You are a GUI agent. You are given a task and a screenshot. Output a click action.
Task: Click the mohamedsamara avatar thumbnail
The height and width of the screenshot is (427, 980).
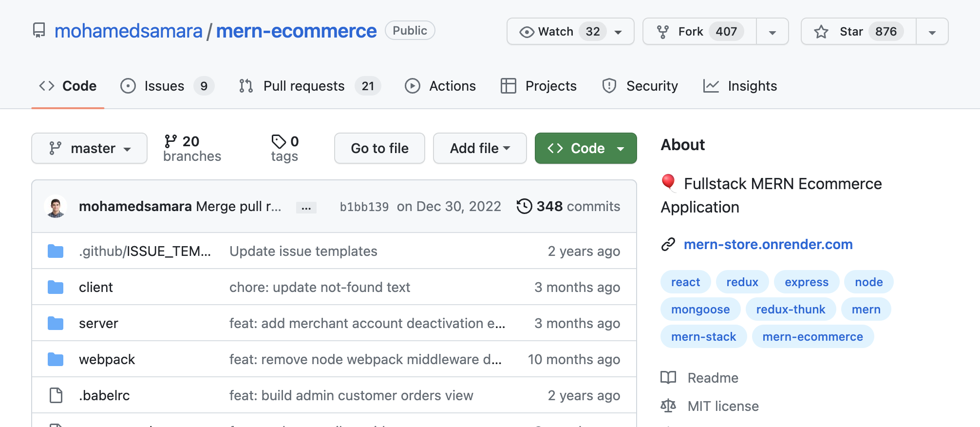[x=56, y=206]
